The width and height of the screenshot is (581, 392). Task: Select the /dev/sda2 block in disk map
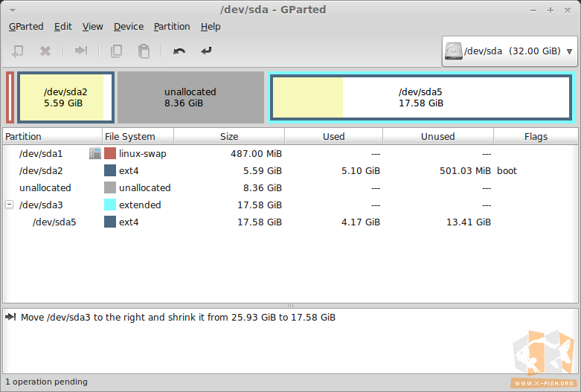coord(65,97)
